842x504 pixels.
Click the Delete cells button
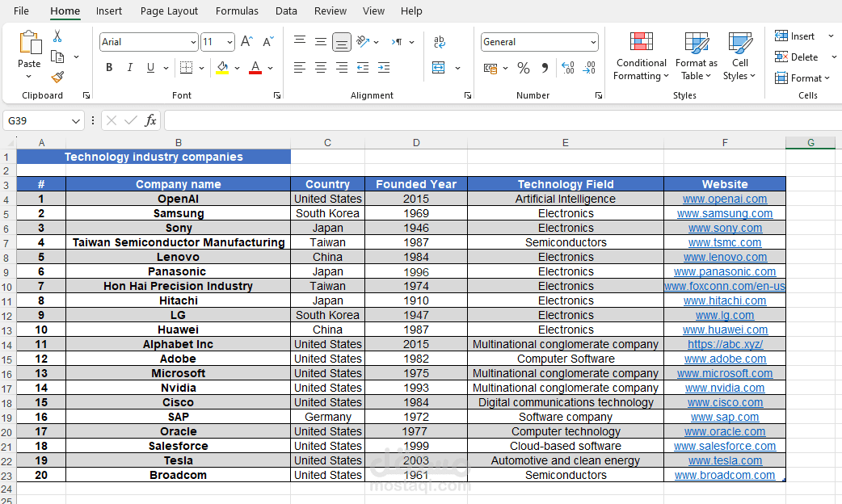point(797,57)
